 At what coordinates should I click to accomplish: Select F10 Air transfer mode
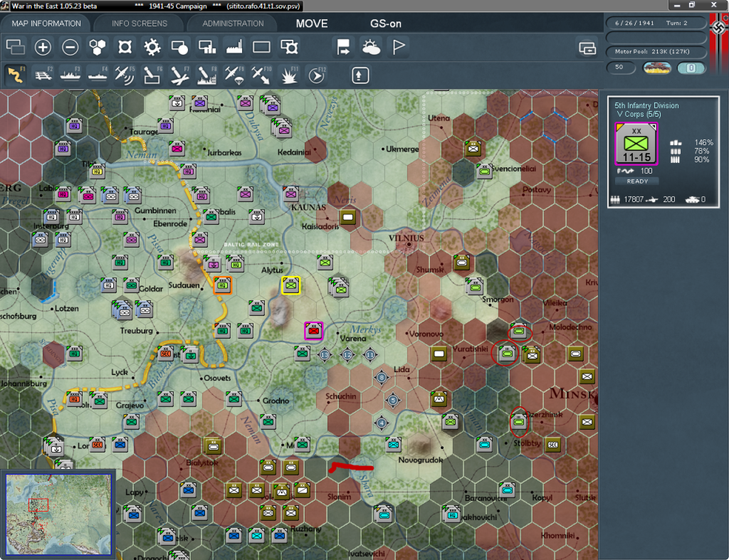[x=261, y=75]
